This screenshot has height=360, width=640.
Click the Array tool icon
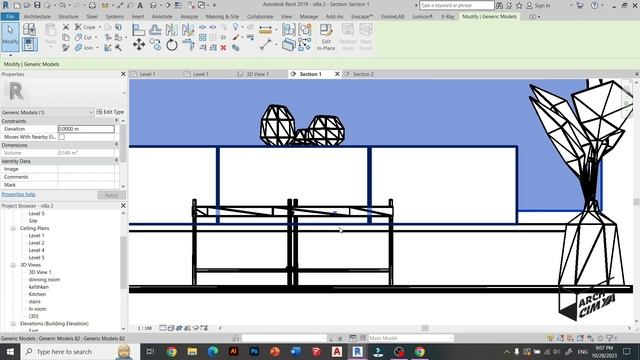(202, 38)
